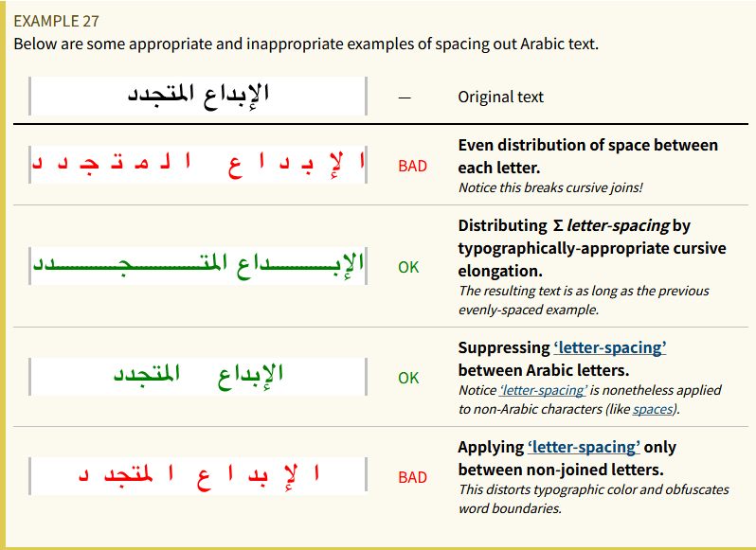Open the 'letter-spacing' link in Suppressing heading
Image resolution: width=756 pixels, height=550 pixels.
point(610,347)
